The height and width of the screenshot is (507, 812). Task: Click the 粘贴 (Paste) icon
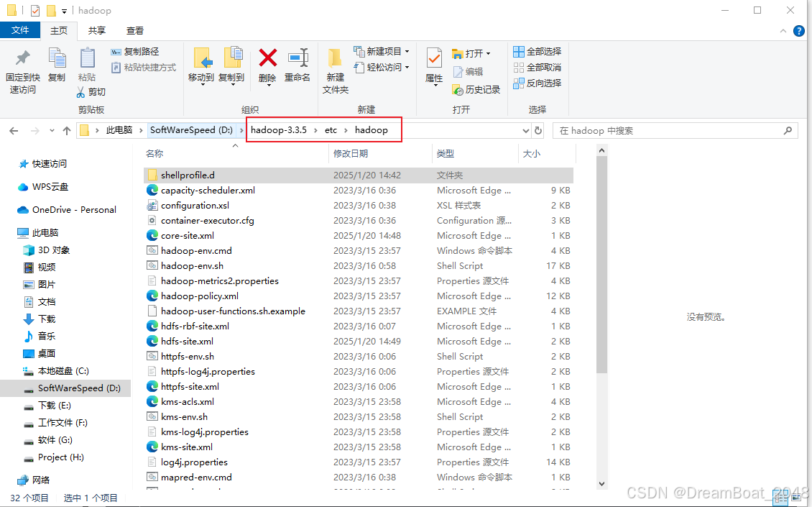coord(88,59)
